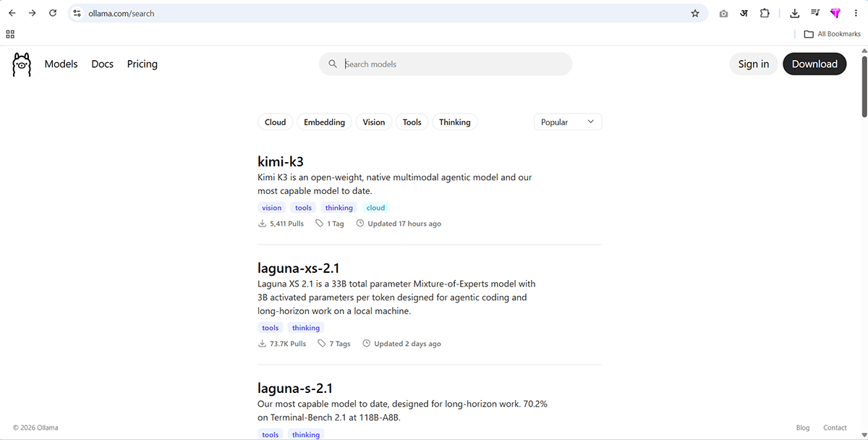Click the tools tag on laguna-s-2.1
This screenshot has width=868, height=440.
click(x=271, y=434)
